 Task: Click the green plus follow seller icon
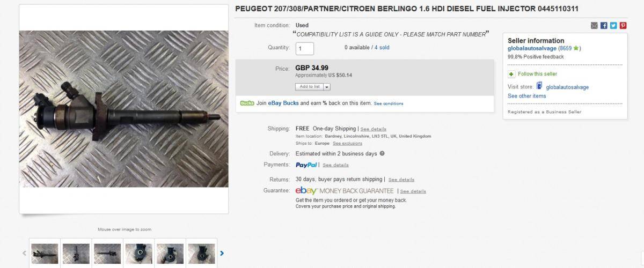[x=511, y=74]
